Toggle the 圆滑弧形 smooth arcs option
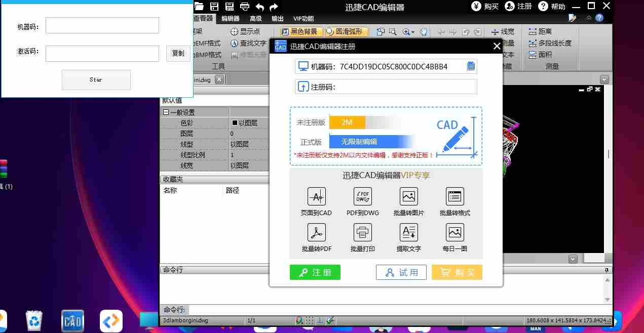This screenshot has width=644, height=333. pos(346,31)
